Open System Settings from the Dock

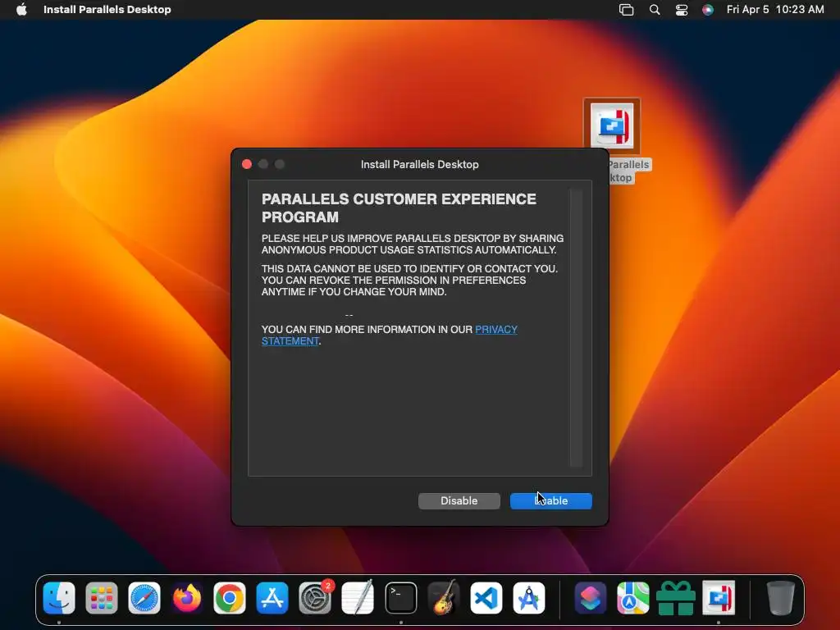click(315, 598)
